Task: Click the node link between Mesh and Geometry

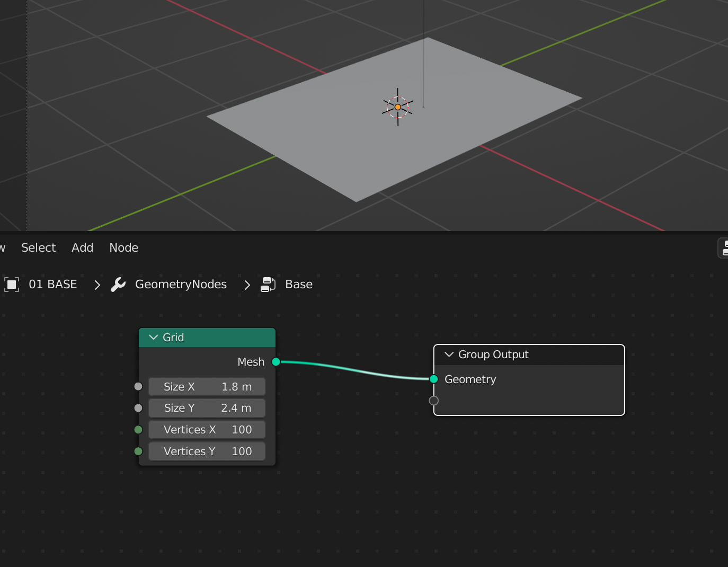Action: click(x=354, y=370)
